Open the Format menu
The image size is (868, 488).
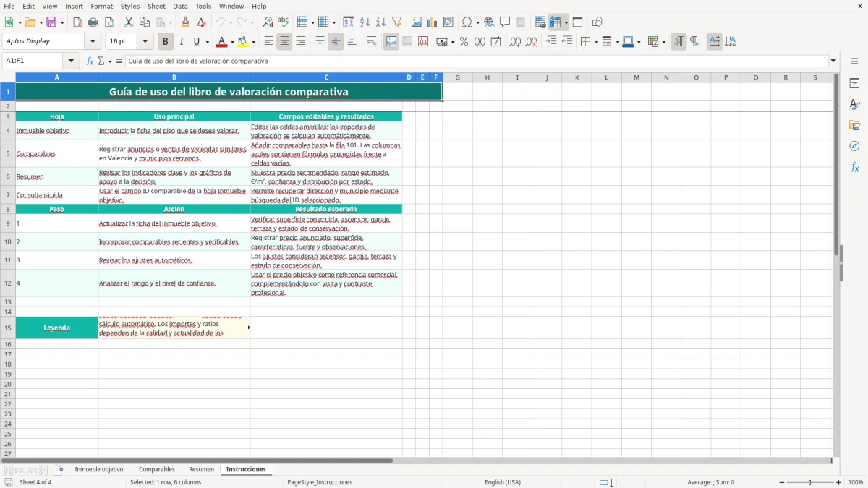102,6
